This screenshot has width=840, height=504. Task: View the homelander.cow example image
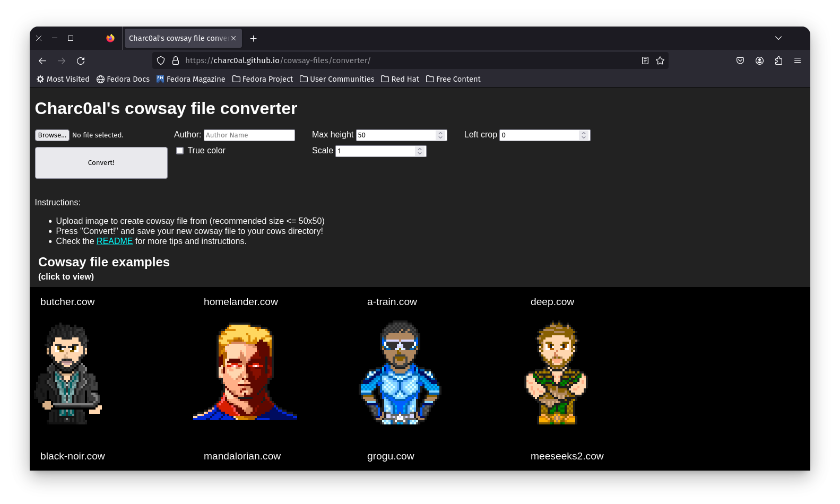[245, 372]
